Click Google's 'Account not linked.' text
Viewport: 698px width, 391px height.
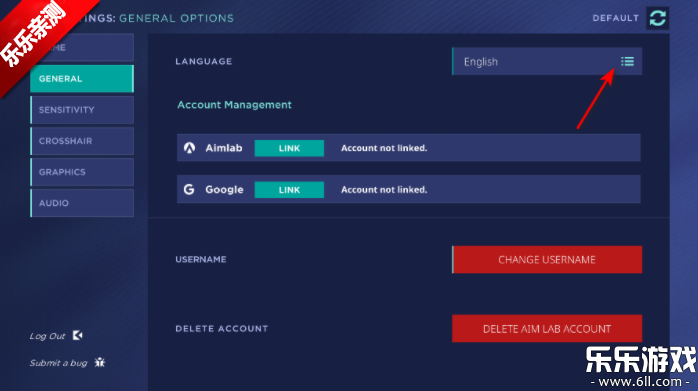point(384,190)
